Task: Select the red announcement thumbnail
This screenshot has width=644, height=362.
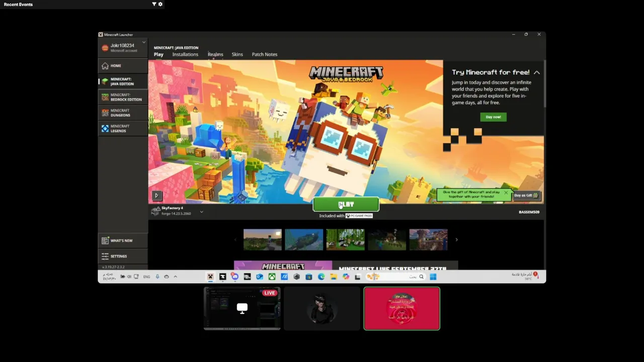Action: [x=401, y=308]
